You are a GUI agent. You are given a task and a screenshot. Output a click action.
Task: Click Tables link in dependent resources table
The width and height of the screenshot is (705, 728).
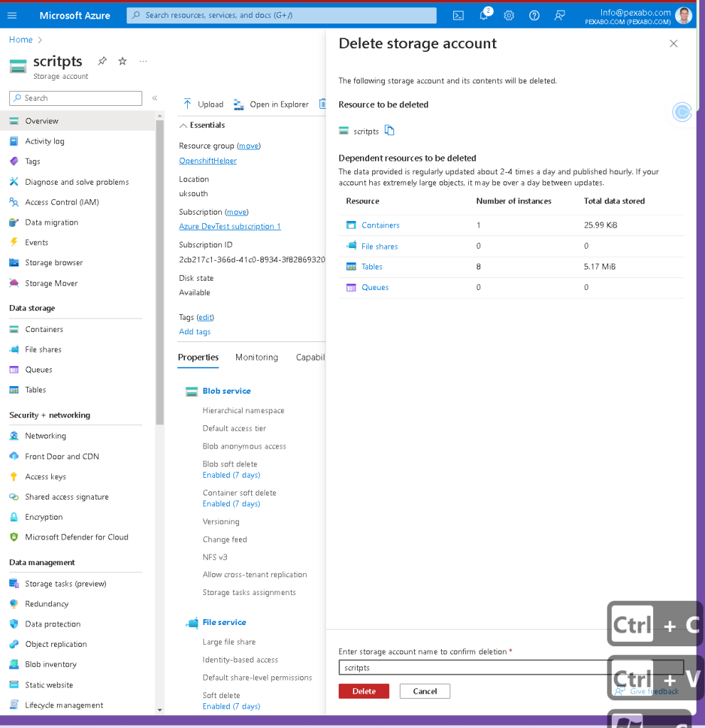click(x=372, y=267)
